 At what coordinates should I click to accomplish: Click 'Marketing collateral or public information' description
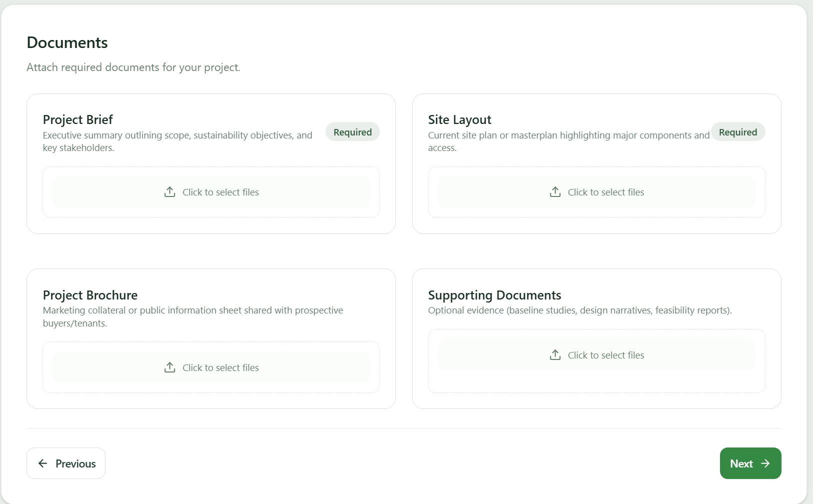(193, 316)
